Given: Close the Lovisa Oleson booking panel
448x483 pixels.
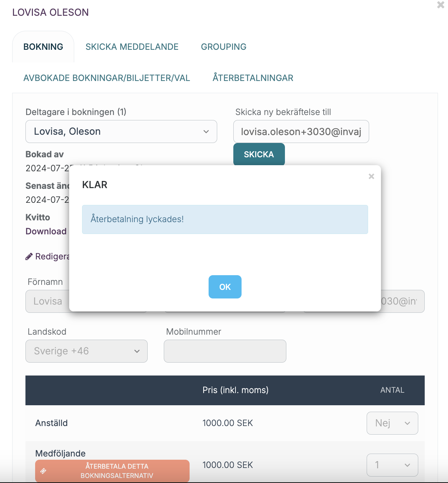Looking at the screenshot, I should (441, 5).
